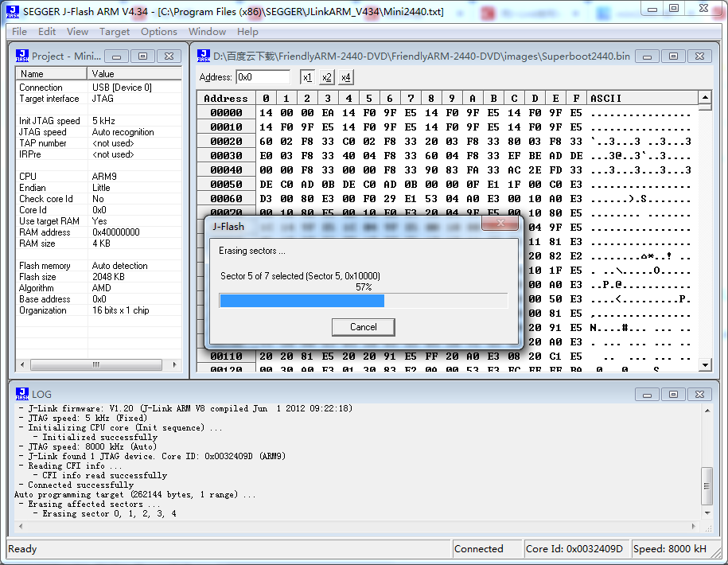Maximize the LOG window
Viewport: 728px width, 565px height.
(673, 394)
